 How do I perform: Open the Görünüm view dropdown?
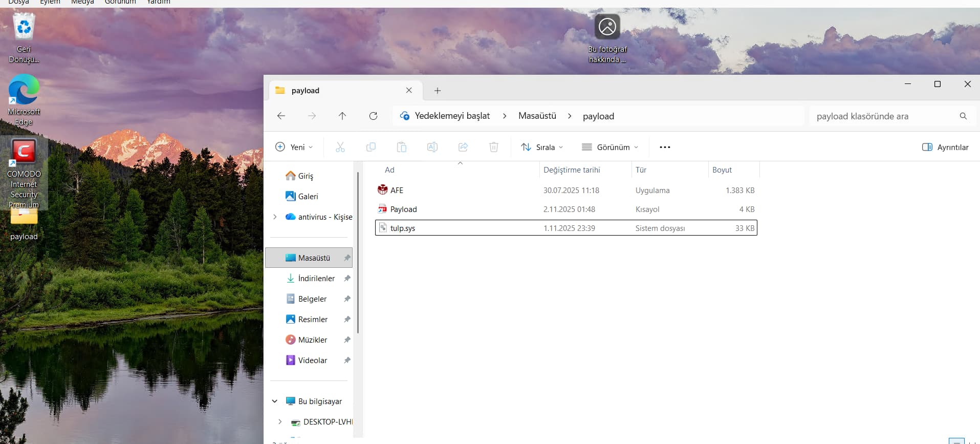tap(610, 147)
